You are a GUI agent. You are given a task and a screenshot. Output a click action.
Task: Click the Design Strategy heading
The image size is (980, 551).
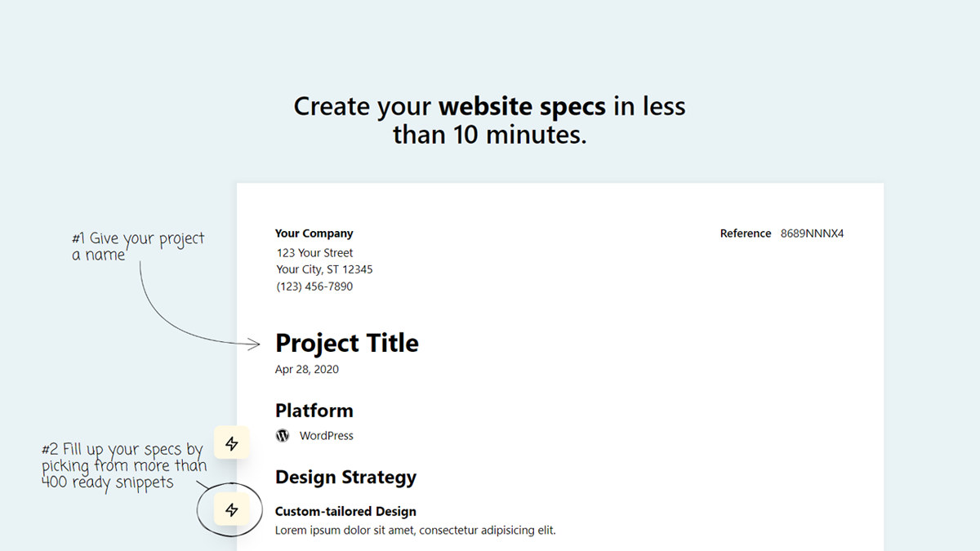[346, 477]
